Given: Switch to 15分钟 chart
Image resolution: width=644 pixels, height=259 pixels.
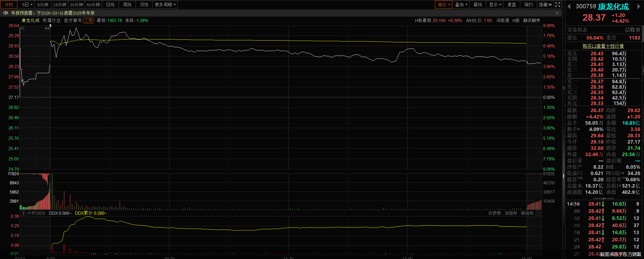Looking at the screenshot, I should [x=60, y=5].
